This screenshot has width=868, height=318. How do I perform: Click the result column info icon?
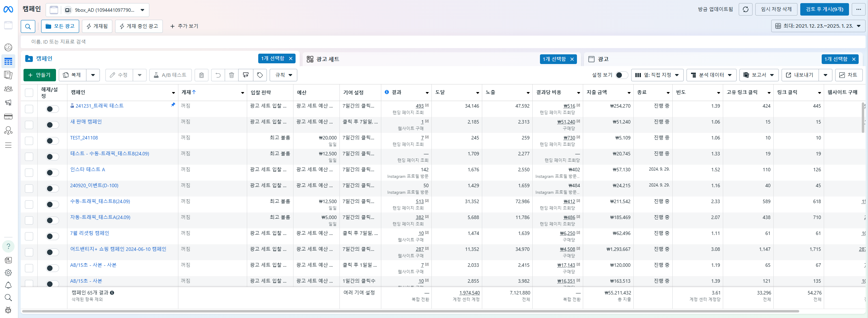pos(387,92)
